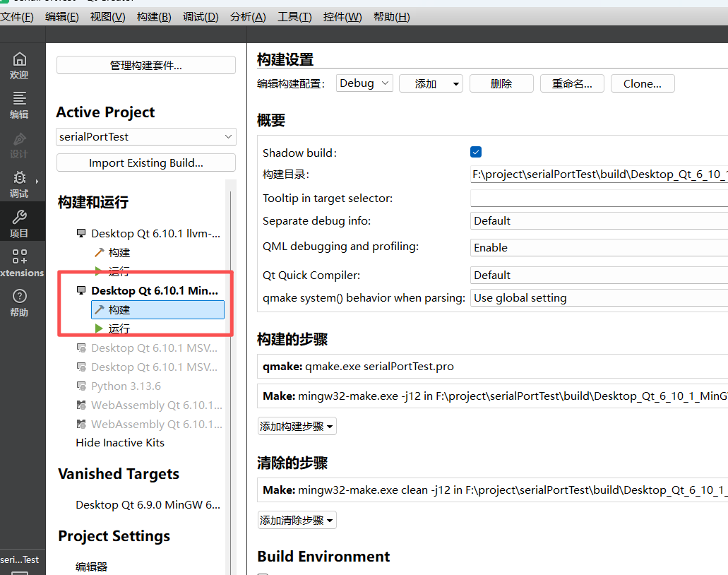Click Desktop Qt 6.9.0 MinGW vanished target
The height and width of the screenshot is (575, 728).
coord(148,505)
